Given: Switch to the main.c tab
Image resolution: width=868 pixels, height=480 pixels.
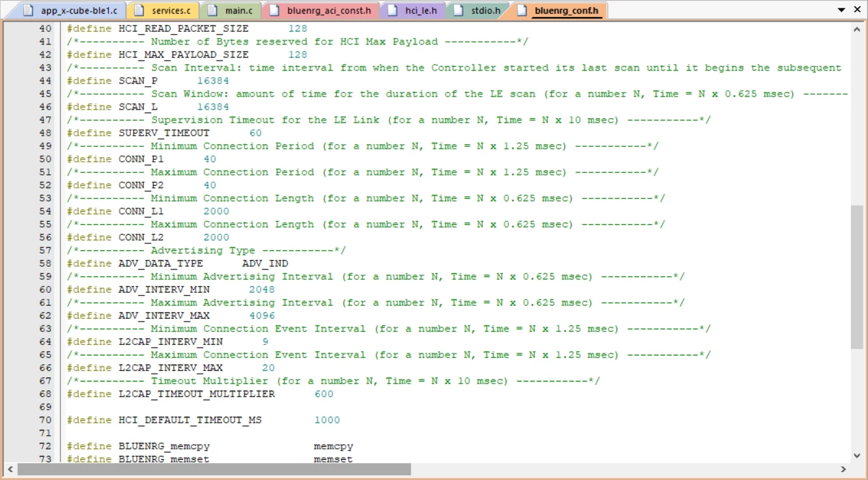Looking at the screenshot, I should click(x=231, y=10).
